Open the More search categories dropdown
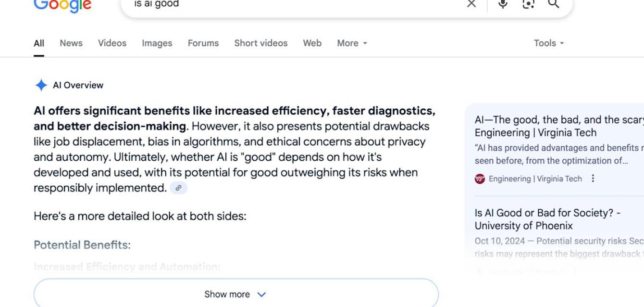The image size is (644, 307). pos(351,42)
